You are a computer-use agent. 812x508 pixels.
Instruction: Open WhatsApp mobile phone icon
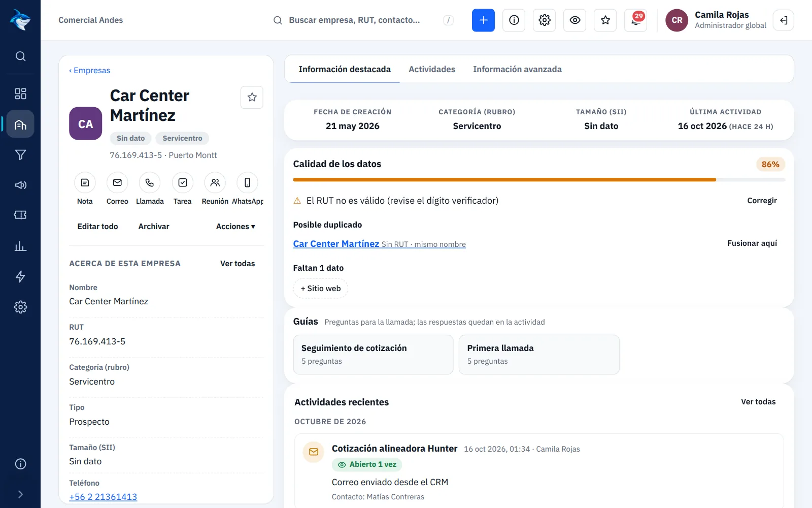pos(247,183)
